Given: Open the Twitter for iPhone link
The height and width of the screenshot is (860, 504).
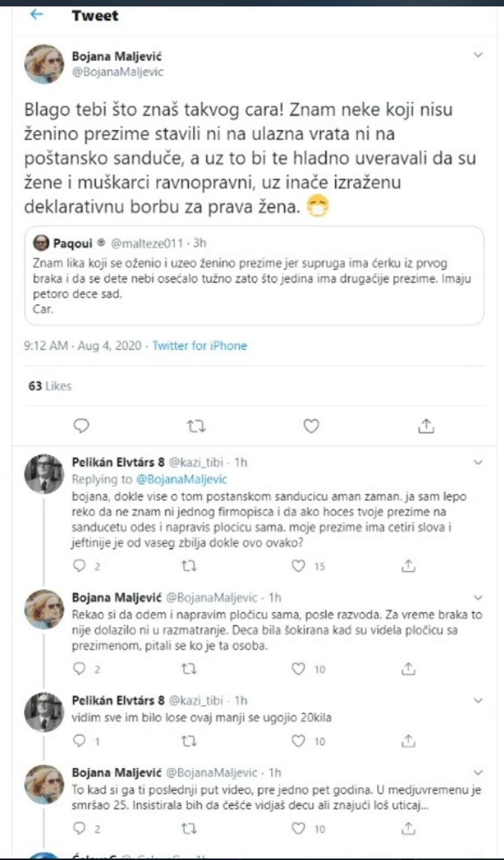Looking at the screenshot, I should point(200,345).
